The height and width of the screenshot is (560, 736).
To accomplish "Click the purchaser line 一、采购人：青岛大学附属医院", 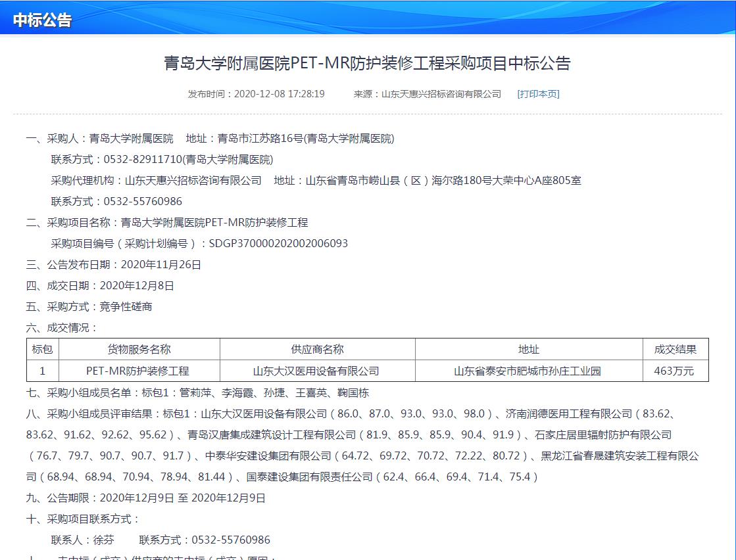I will point(99,139).
